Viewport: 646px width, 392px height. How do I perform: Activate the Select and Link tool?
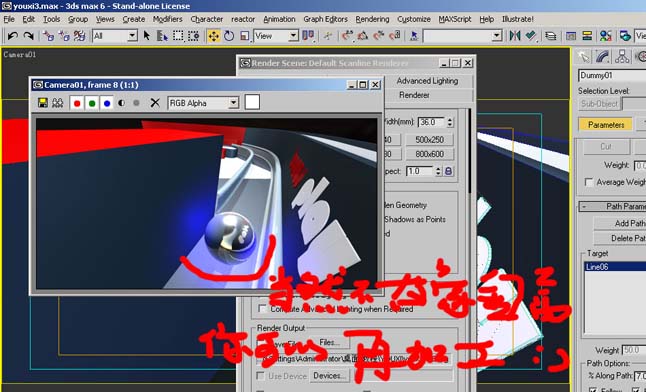(49, 36)
